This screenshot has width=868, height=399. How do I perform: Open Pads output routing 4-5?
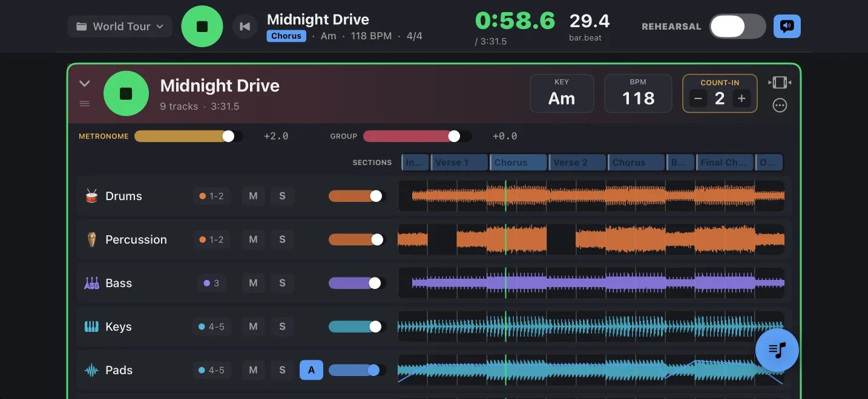click(x=212, y=370)
